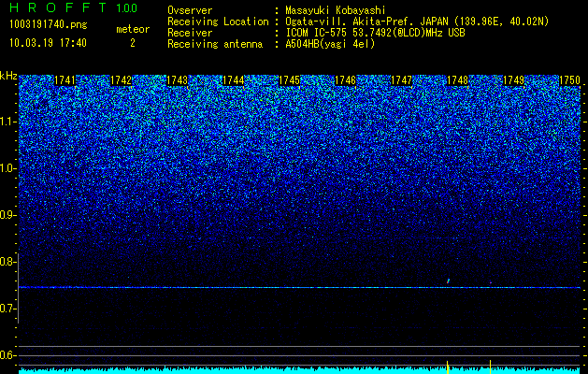Click the 0.8 kHz axis label
This screenshot has height=374, width=588.
pos(8,262)
